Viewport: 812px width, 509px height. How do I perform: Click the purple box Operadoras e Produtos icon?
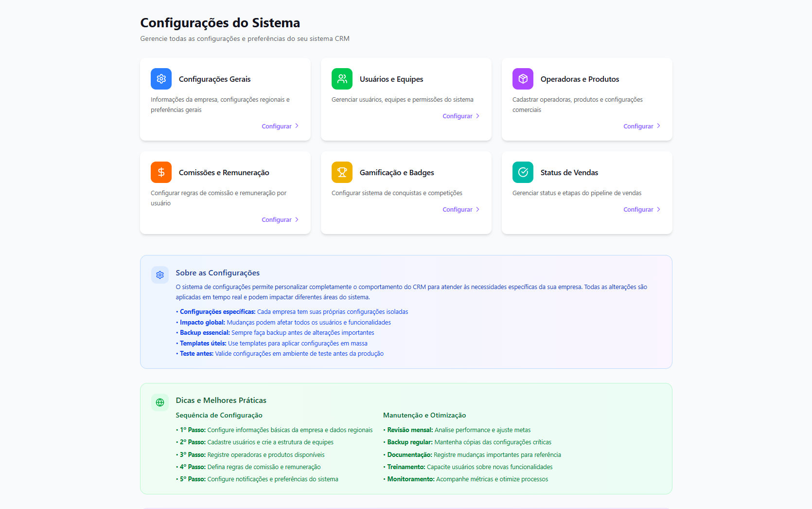pyautogui.click(x=523, y=79)
